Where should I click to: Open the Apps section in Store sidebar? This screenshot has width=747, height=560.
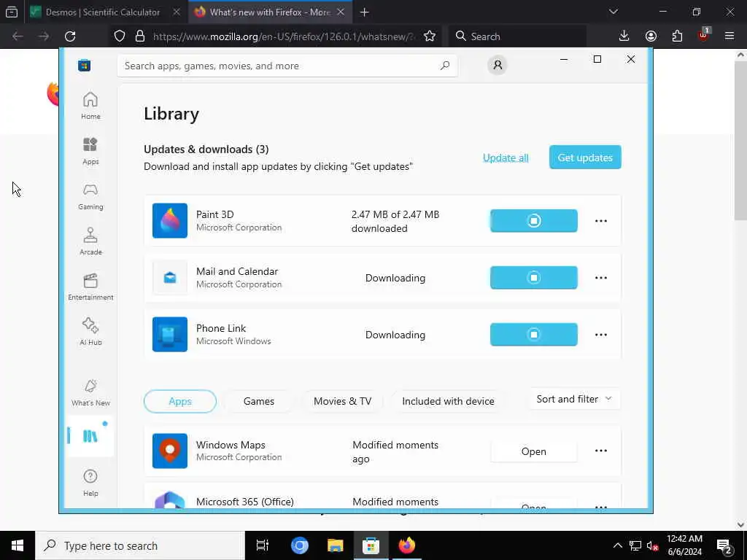point(90,151)
